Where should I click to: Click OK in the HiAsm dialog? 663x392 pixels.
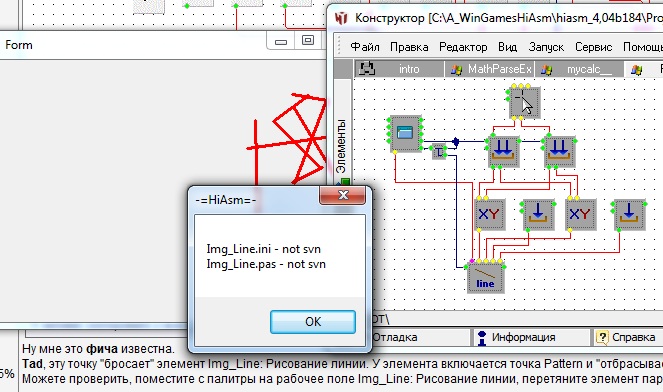(313, 322)
